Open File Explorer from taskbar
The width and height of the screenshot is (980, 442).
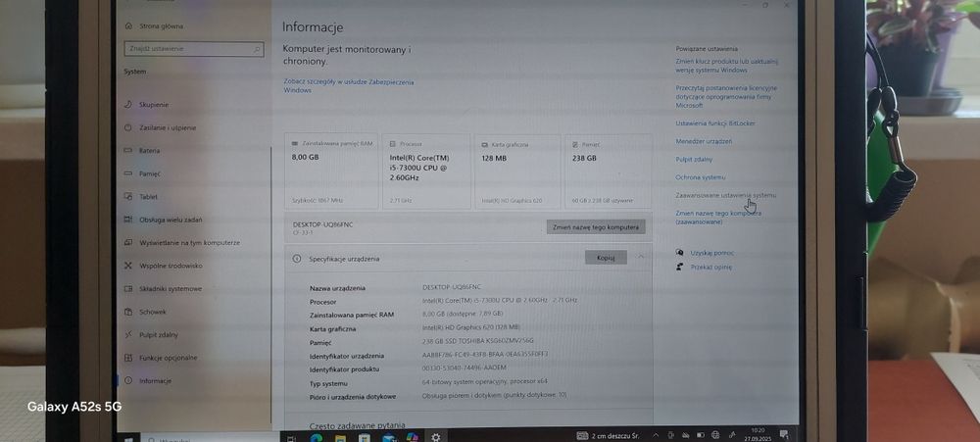pos(339,438)
